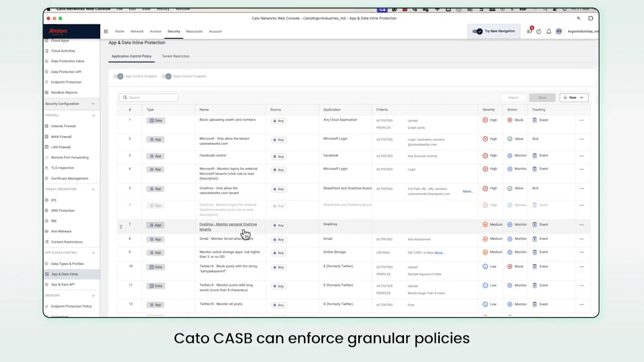Click the Severity column header
The height and width of the screenshot is (362, 644).
click(489, 110)
